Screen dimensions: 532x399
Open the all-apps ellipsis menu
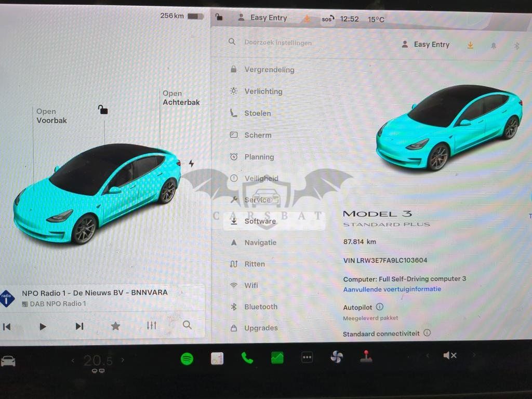pos(307,357)
